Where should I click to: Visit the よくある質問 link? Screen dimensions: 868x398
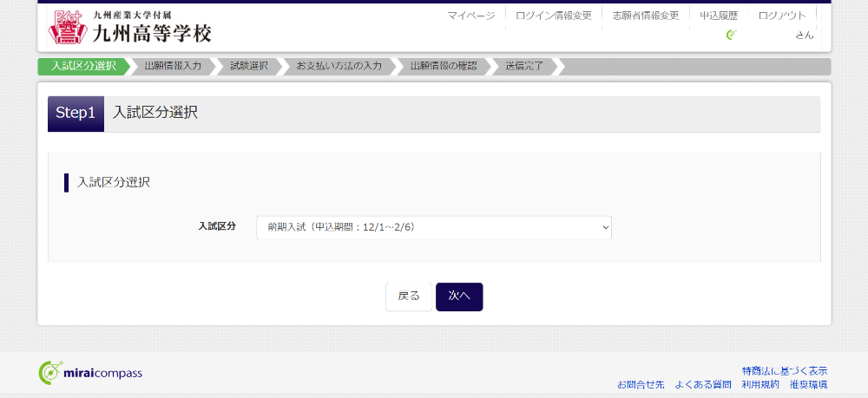click(703, 384)
